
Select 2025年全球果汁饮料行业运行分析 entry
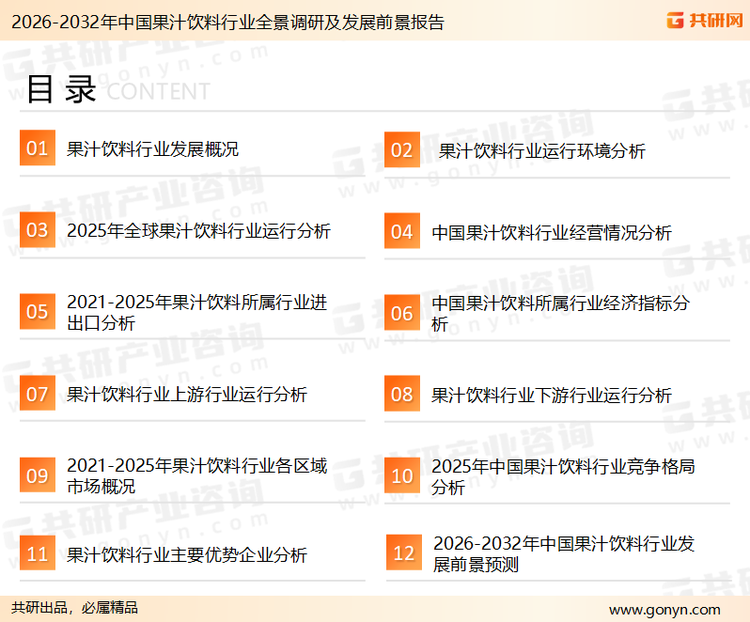point(198,231)
